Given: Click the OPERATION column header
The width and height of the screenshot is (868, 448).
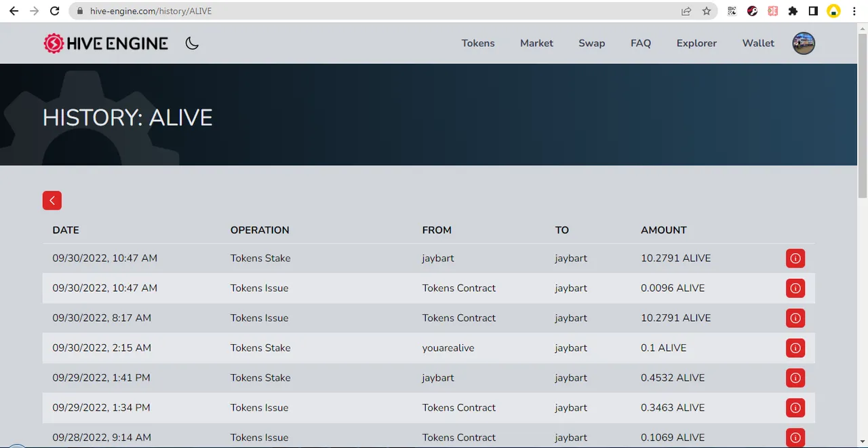Looking at the screenshot, I should [x=260, y=230].
